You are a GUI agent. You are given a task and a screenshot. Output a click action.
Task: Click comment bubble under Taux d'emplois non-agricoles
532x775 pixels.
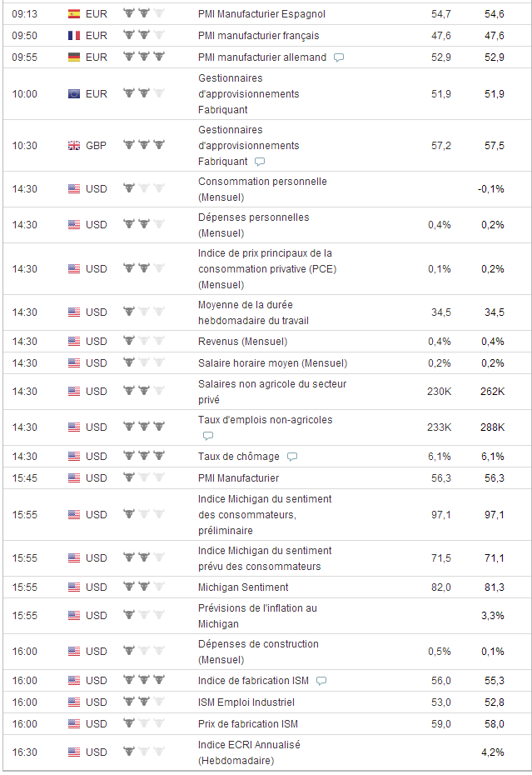[x=208, y=436]
